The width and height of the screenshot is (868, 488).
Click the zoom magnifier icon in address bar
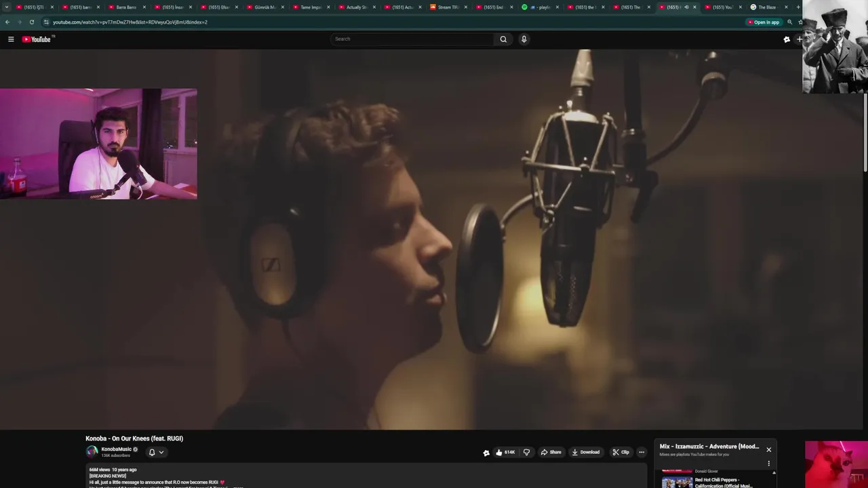click(789, 22)
